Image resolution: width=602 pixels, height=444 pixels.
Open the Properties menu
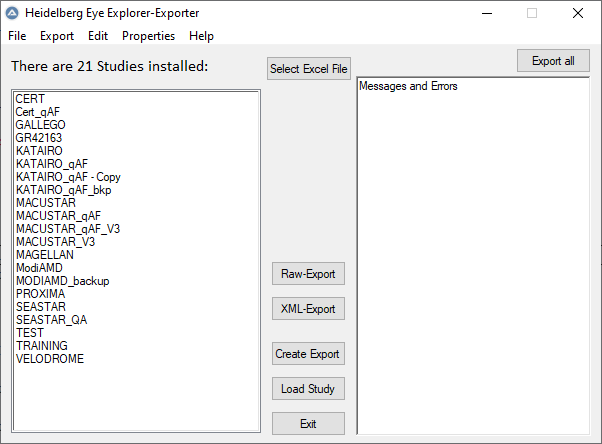point(148,36)
